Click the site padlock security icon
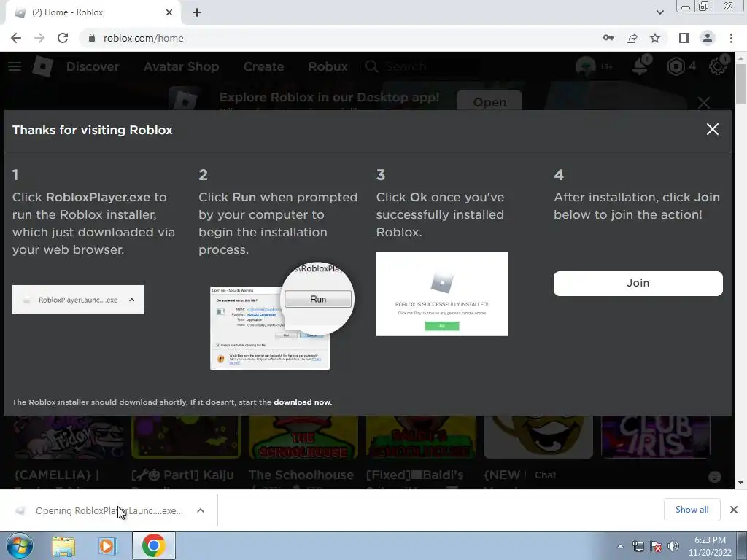Image resolution: width=747 pixels, height=560 pixels. [x=92, y=38]
